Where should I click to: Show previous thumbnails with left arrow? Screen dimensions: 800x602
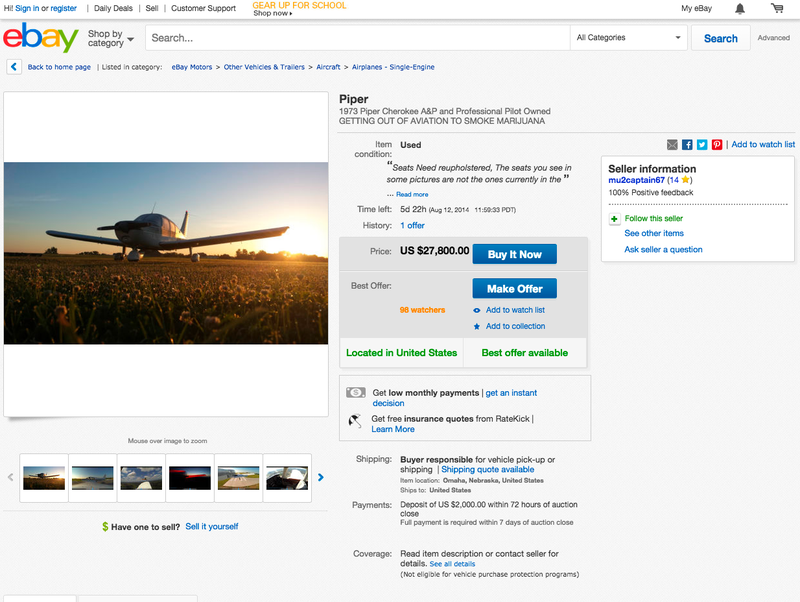point(10,478)
